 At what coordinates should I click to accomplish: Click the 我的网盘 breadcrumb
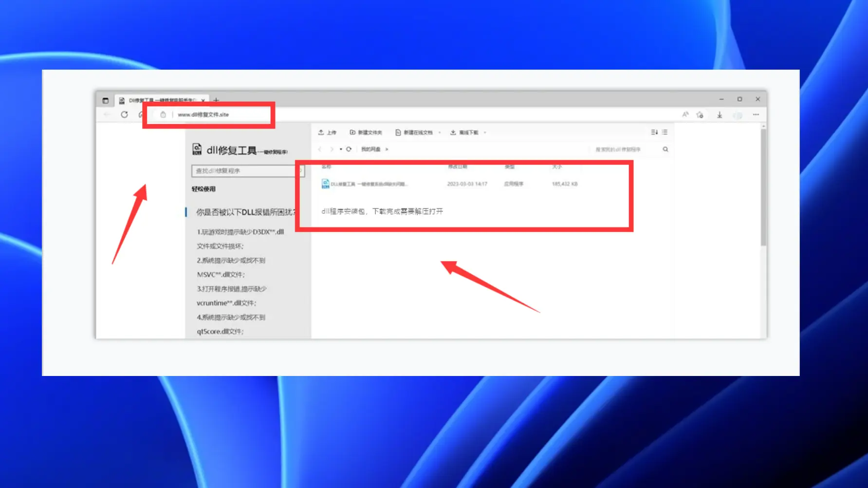(x=371, y=150)
